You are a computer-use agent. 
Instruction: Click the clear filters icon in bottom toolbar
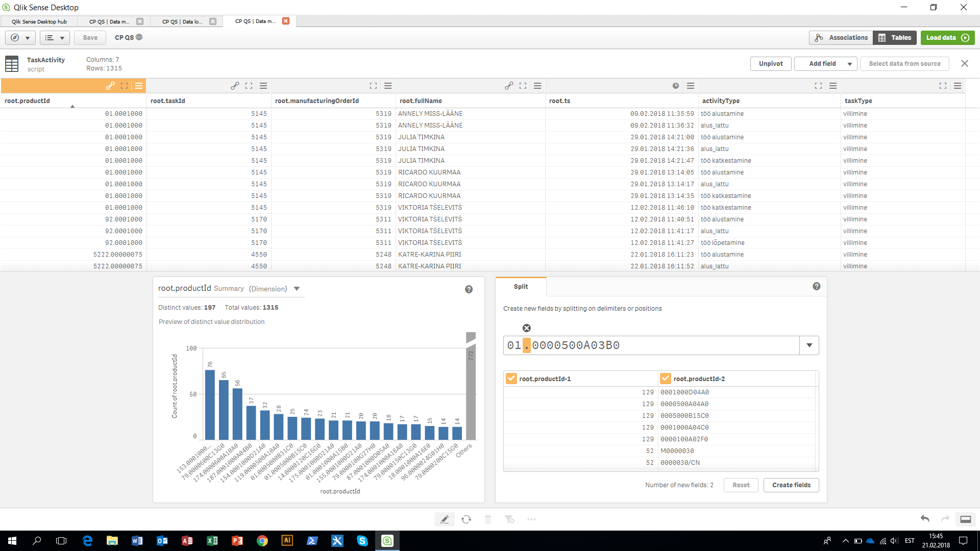pyautogui.click(x=509, y=519)
